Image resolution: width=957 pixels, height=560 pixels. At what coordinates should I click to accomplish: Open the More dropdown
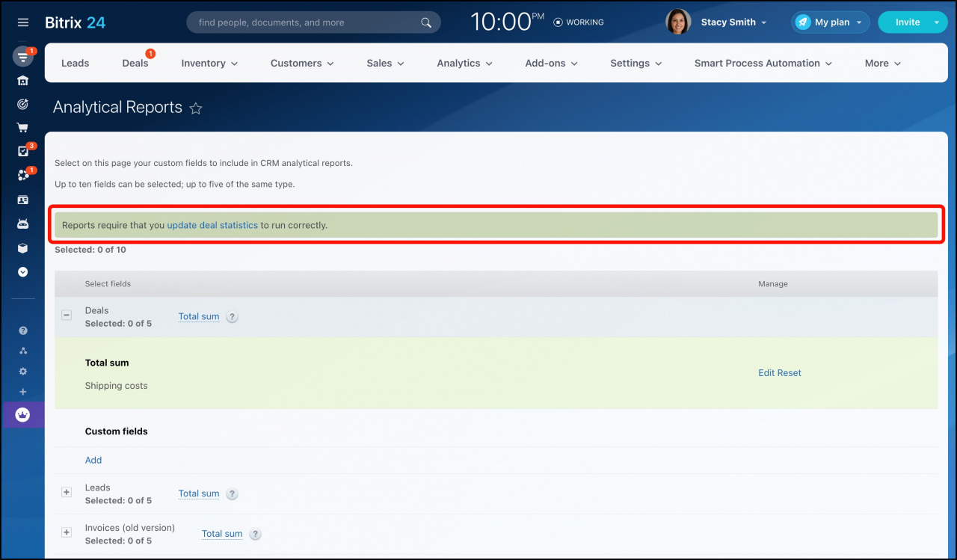point(883,63)
